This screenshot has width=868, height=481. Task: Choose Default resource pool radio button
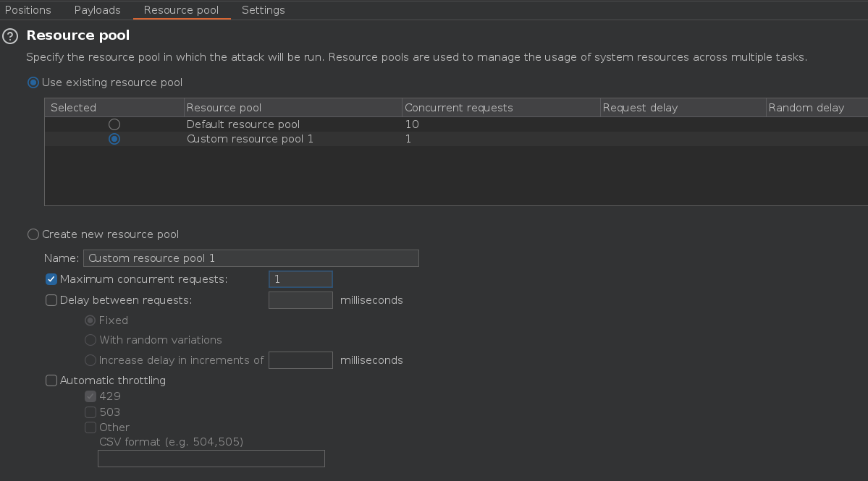[x=114, y=124]
